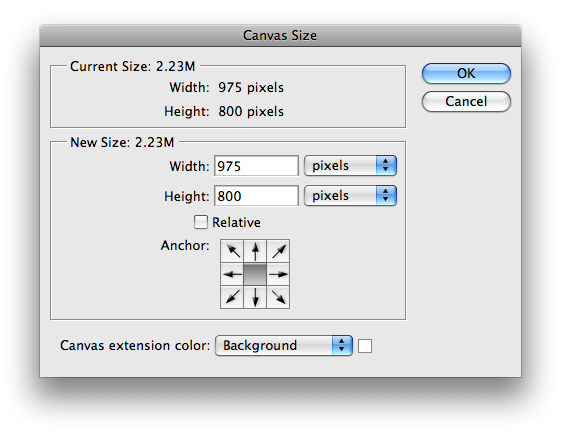Click the New Size Height field

click(x=256, y=196)
